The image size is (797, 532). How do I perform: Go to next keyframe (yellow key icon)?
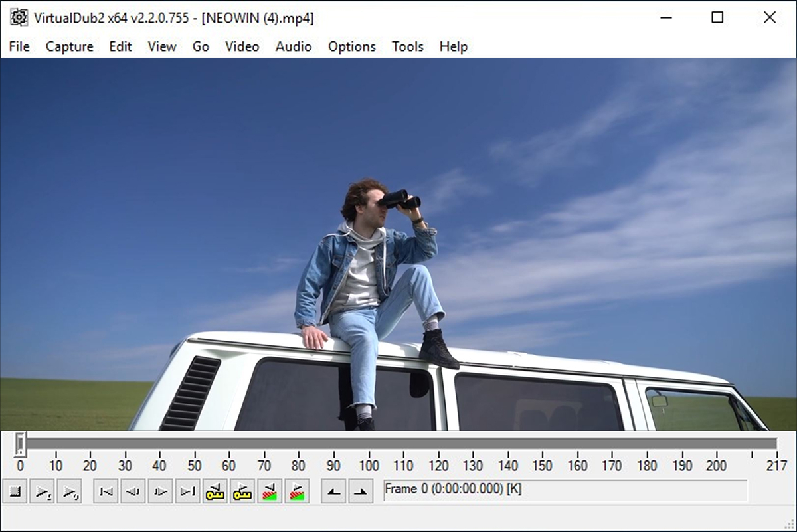(x=242, y=491)
